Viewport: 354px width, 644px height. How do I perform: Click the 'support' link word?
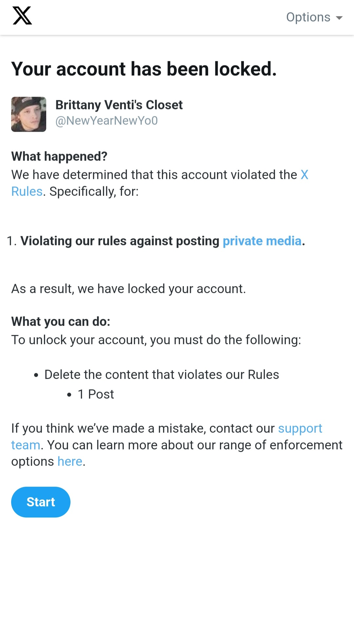tap(300, 429)
